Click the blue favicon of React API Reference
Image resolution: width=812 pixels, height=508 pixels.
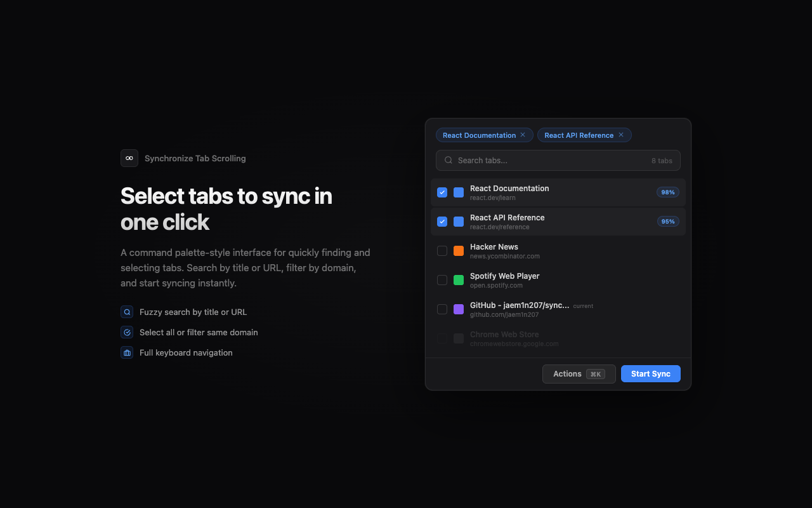tap(459, 222)
